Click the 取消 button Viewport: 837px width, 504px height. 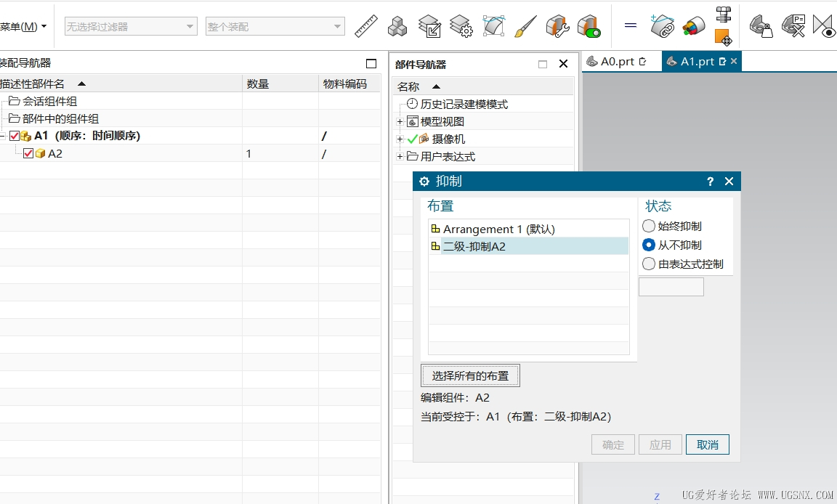point(707,444)
